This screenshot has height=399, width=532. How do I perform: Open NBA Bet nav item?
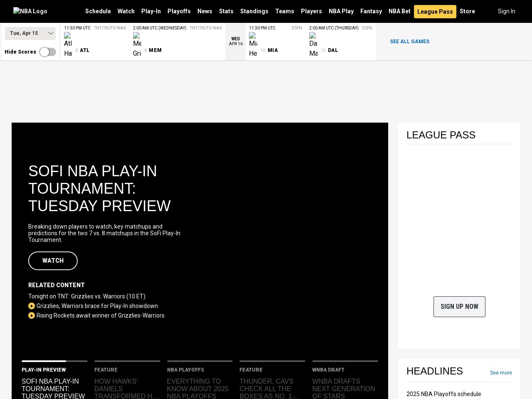click(399, 11)
